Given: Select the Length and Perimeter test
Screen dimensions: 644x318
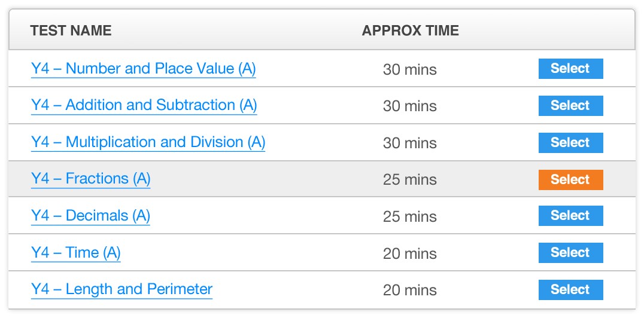Looking at the screenshot, I should click(x=571, y=290).
